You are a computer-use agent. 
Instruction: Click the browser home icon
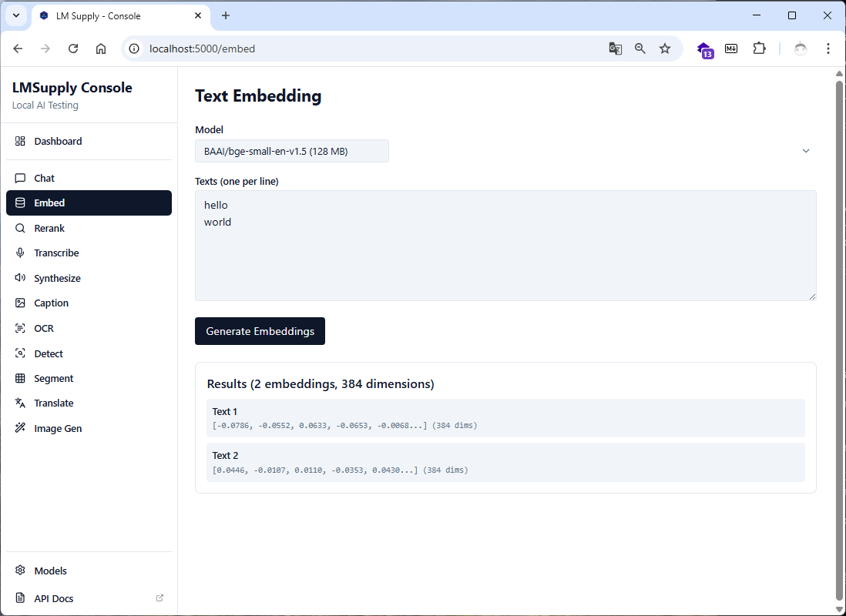pos(101,49)
